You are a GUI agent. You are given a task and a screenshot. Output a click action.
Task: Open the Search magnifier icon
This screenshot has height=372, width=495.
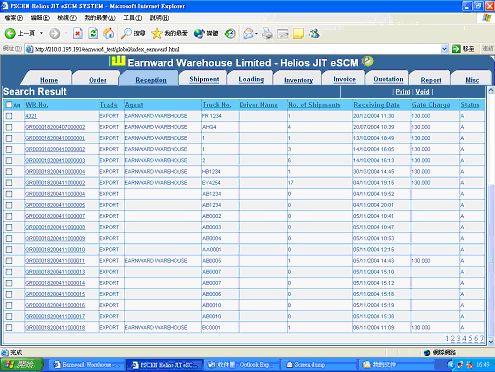[x=126, y=33]
